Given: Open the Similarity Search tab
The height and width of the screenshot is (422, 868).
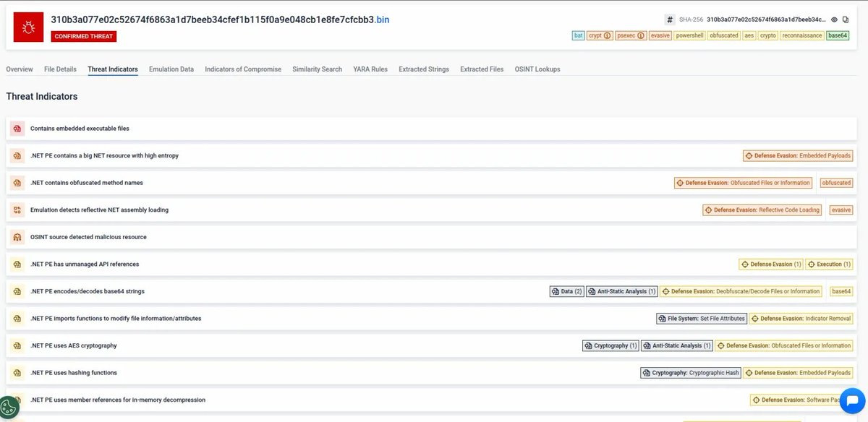Looking at the screenshot, I should [318, 69].
